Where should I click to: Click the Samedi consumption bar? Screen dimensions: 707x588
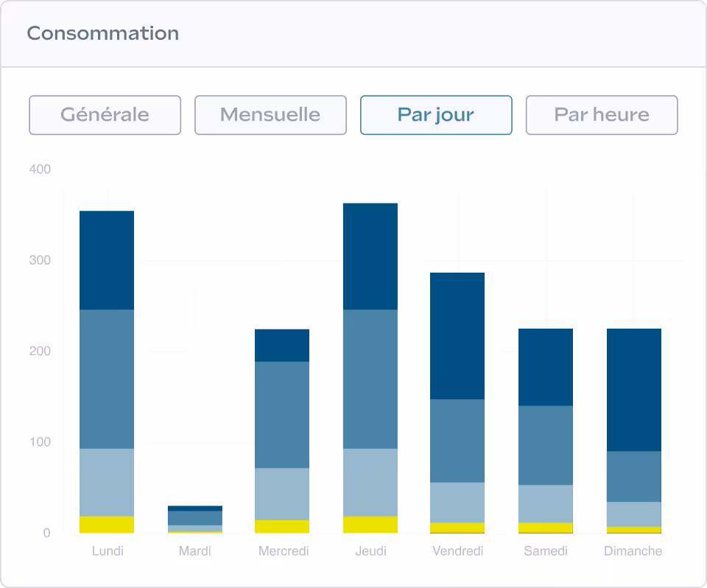click(545, 427)
